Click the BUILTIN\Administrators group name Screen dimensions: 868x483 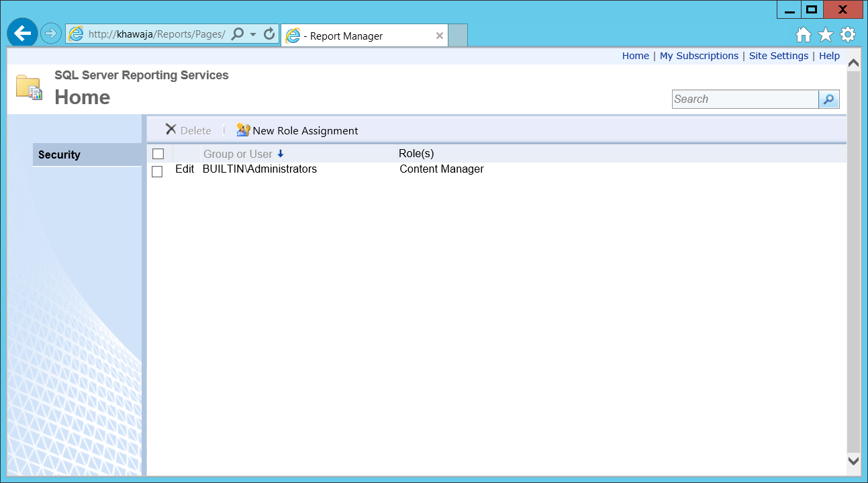point(260,169)
